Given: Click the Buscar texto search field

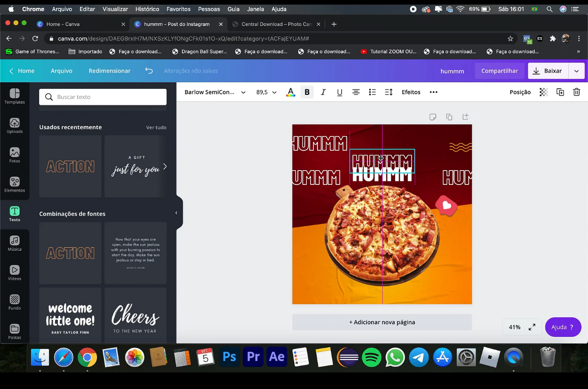Looking at the screenshot, I should 103,97.
